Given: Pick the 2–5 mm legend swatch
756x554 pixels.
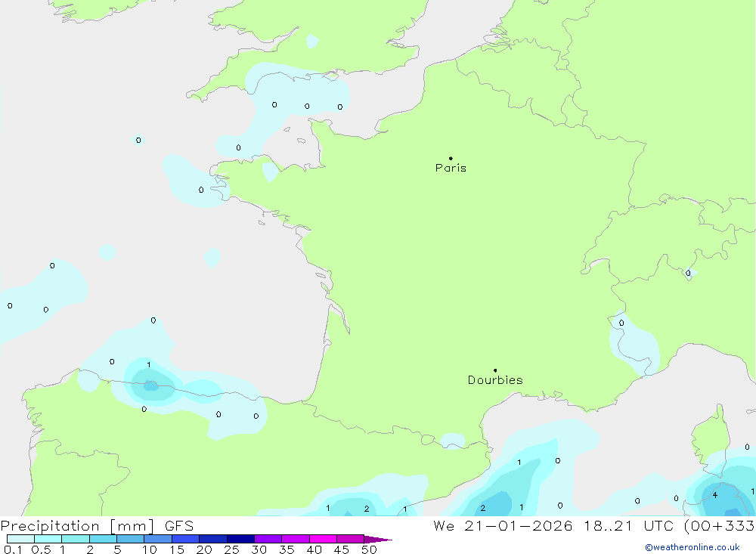Looking at the screenshot, I should [103, 539].
